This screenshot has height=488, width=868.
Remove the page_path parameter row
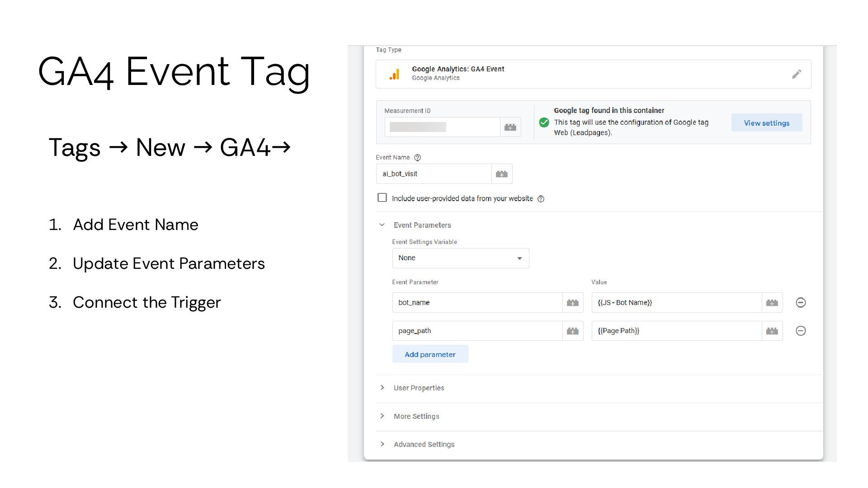click(800, 331)
